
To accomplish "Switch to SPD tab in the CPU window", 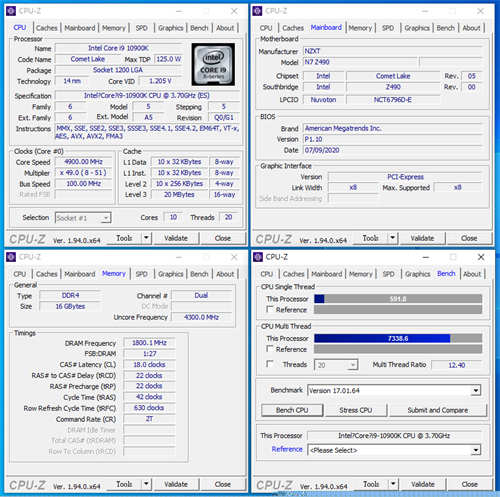I will coord(142,28).
